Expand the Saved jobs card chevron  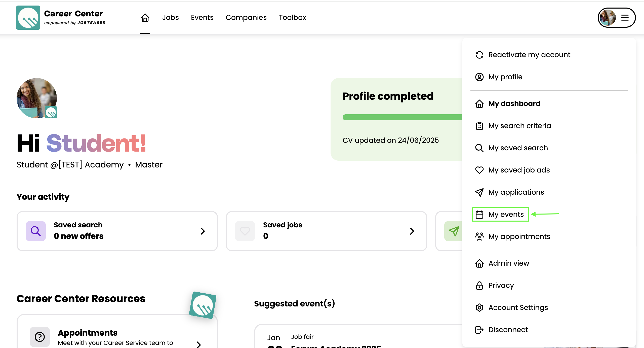click(x=412, y=231)
